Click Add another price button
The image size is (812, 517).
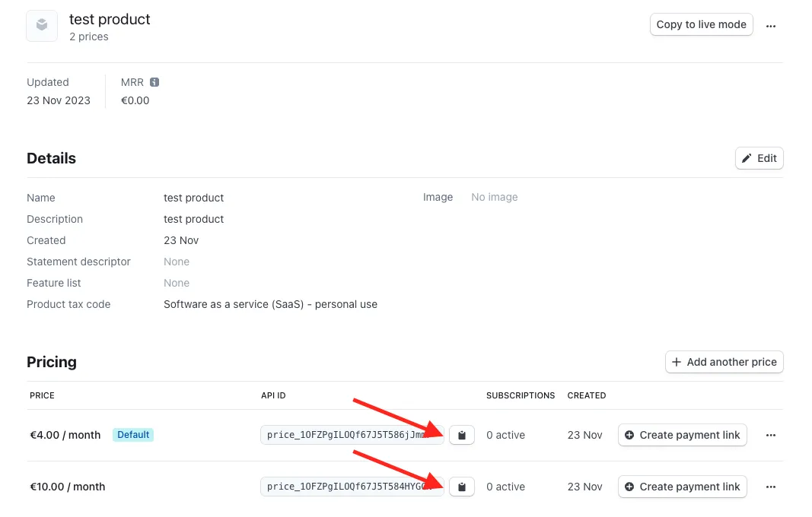click(x=724, y=362)
